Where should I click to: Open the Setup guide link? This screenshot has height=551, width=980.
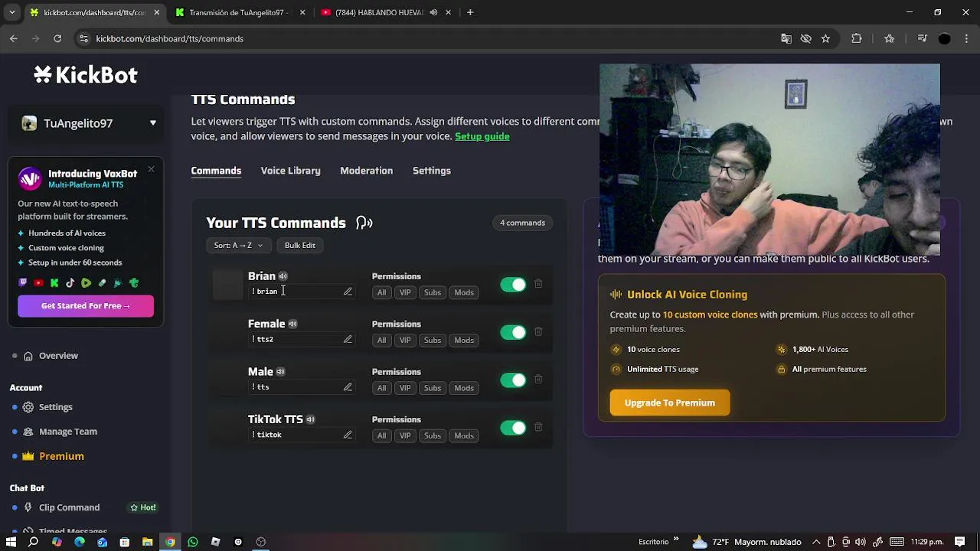pos(482,136)
